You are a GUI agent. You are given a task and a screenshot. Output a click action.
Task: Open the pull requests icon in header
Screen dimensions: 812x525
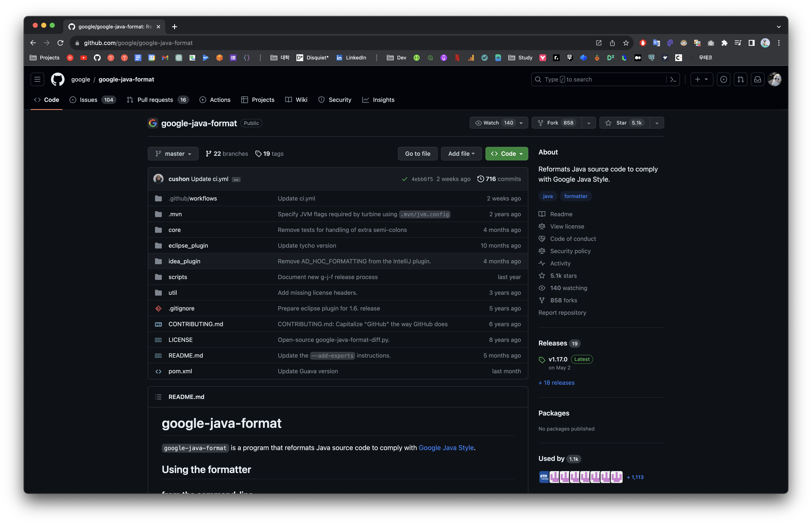(x=740, y=79)
